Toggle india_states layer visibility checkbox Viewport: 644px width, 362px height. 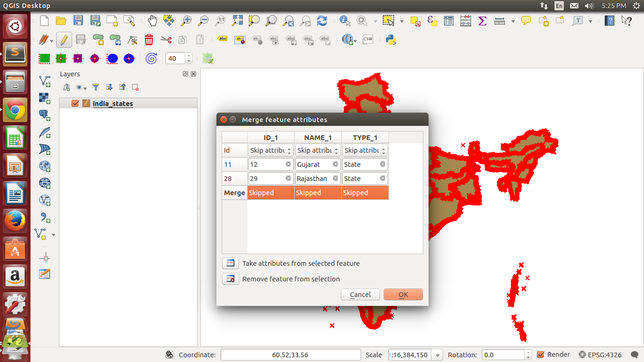coord(75,103)
